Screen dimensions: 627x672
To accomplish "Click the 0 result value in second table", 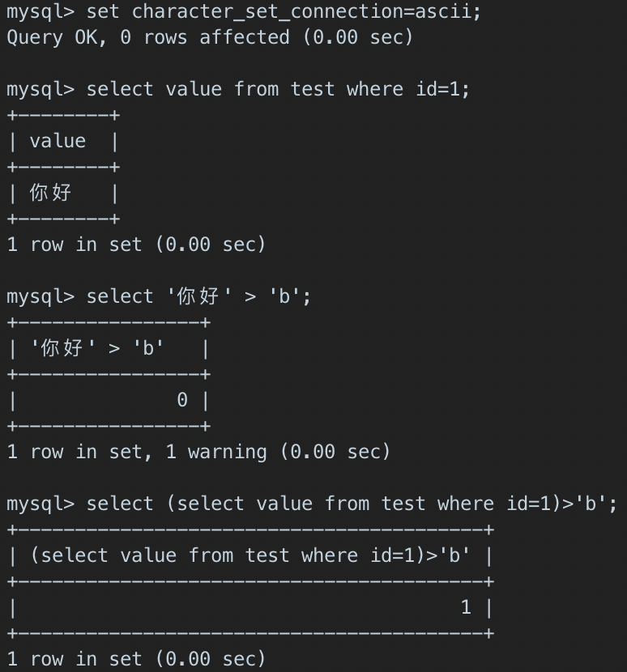I will tap(182, 400).
